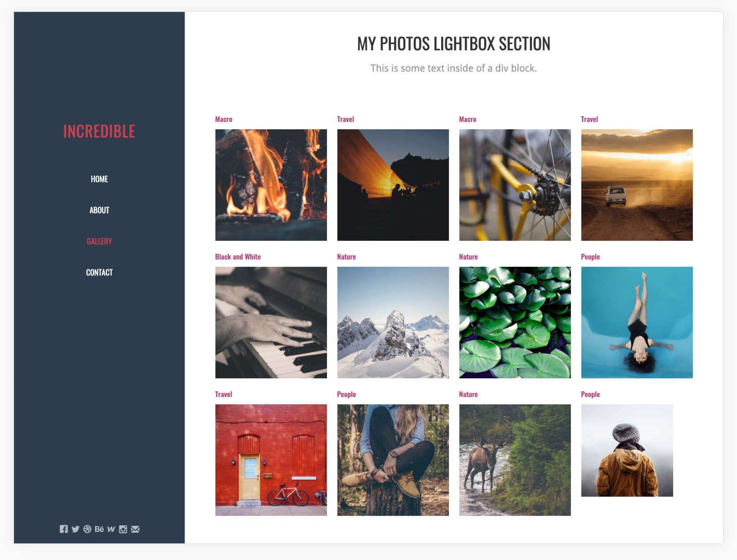View the woman floating in pool photo

coord(637,322)
